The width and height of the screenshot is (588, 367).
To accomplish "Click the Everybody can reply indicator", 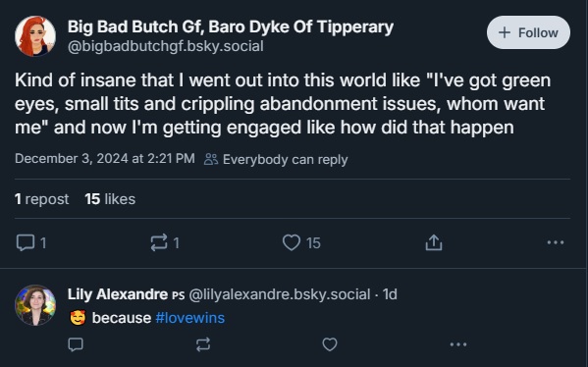I will tap(276, 159).
